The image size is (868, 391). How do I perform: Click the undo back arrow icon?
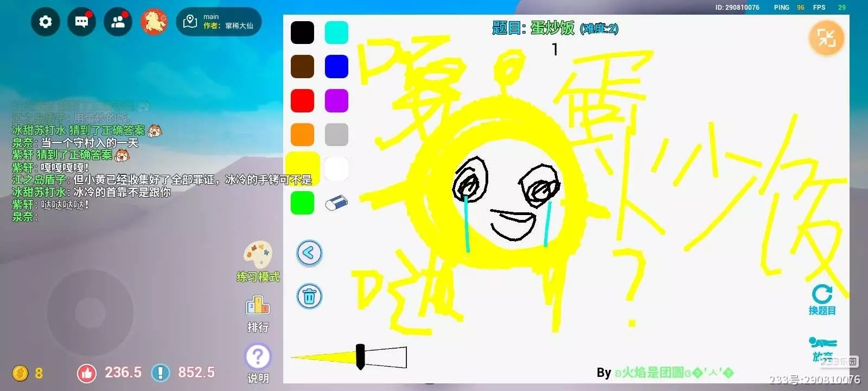pos(309,253)
